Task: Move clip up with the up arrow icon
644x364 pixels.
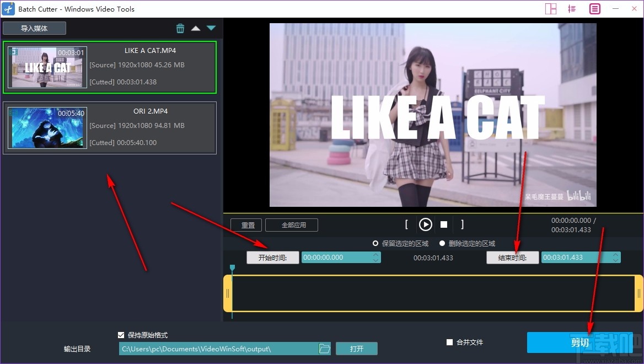Action: (196, 28)
